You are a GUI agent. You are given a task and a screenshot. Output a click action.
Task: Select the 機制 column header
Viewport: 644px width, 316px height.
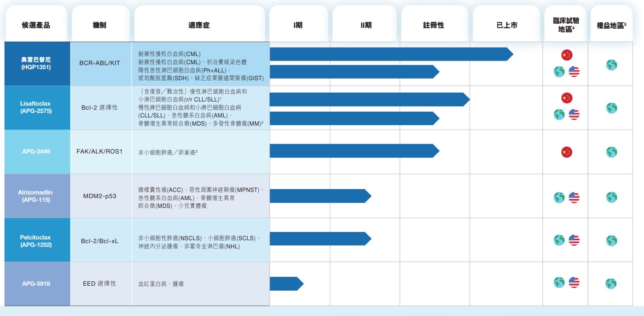pyautogui.click(x=101, y=24)
